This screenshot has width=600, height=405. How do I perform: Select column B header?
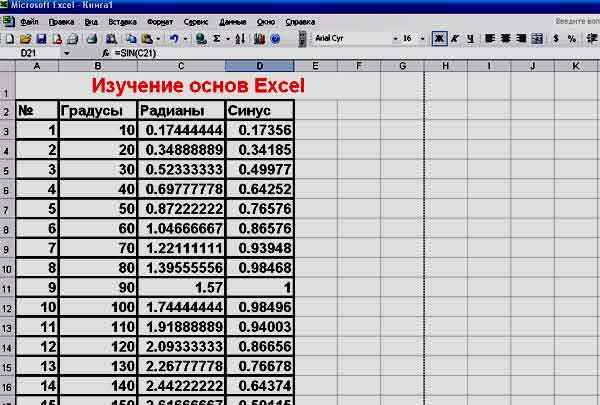[x=98, y=66]
